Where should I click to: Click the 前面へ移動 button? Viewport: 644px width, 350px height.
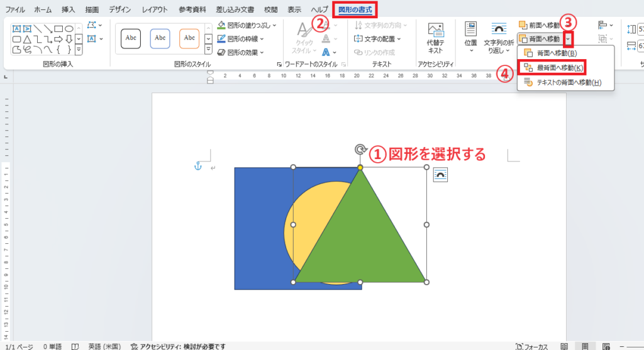(x=539, y=25)
